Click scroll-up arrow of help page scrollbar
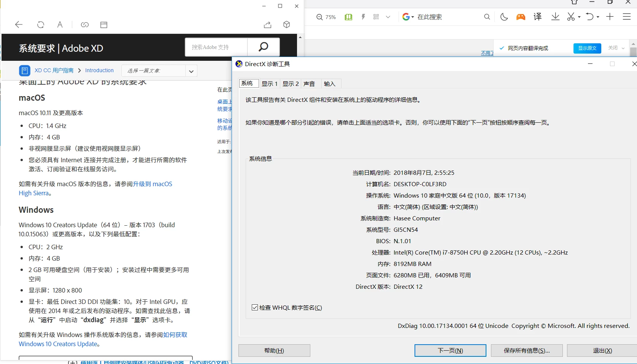 tap(300, 37)
